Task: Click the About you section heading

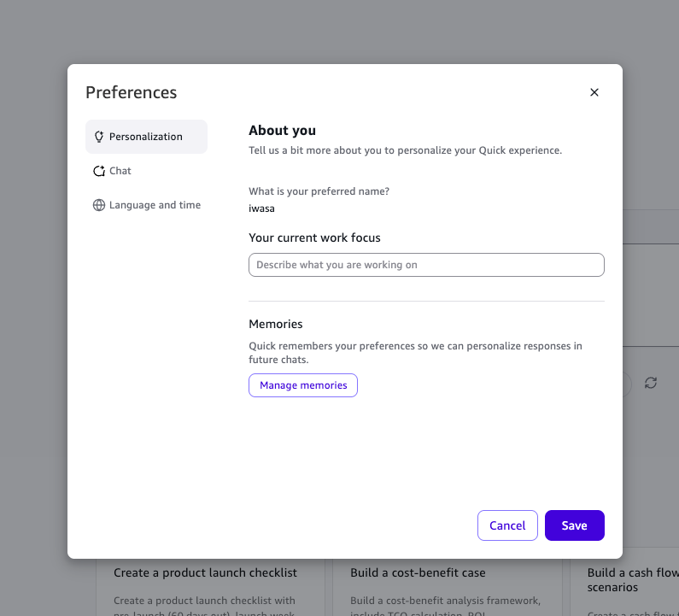Action: pos(282,131)
